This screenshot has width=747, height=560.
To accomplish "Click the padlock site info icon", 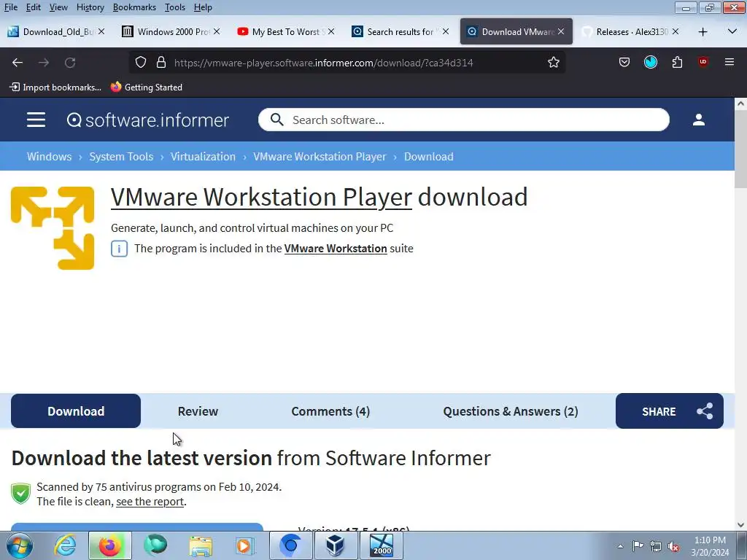I will point(161,63).
